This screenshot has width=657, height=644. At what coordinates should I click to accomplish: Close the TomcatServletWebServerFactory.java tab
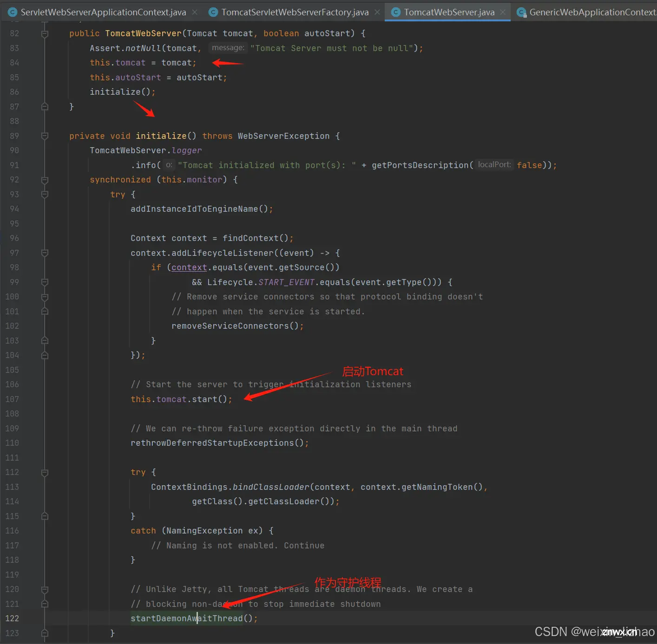tap(377, 13)
